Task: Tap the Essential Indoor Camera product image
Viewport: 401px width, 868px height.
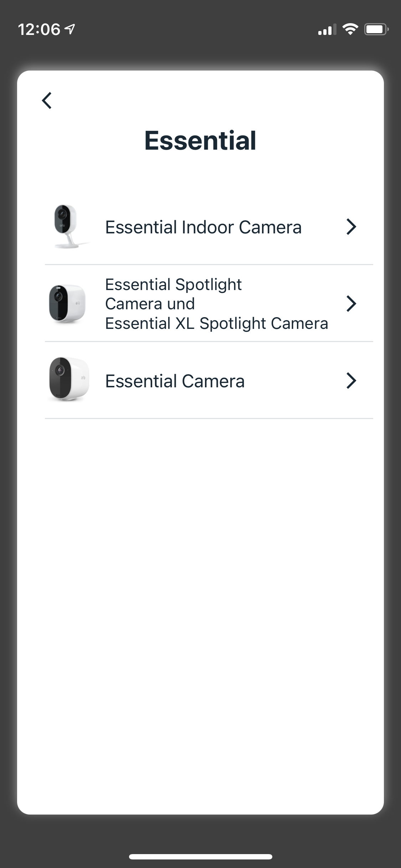Action: click(67, 227)
